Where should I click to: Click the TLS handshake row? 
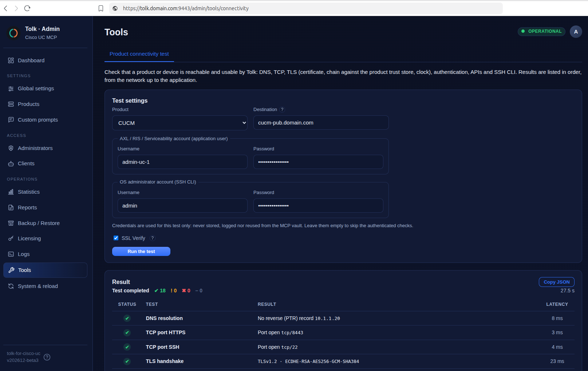click(x=343, y=361)
